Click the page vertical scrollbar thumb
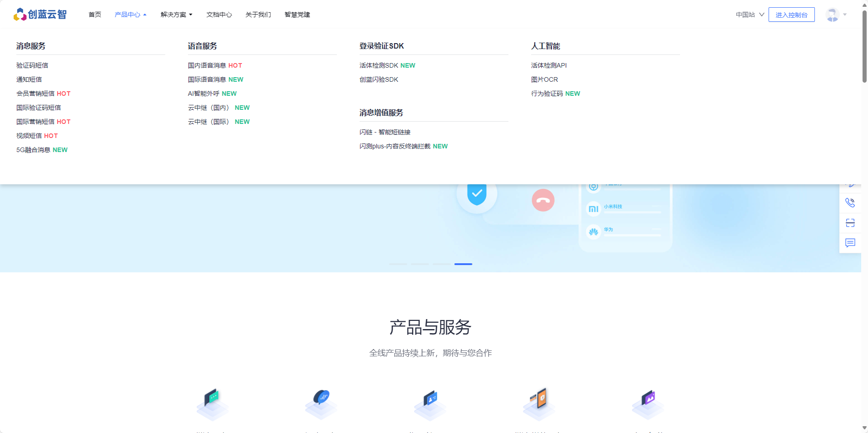 click(864, 45)
